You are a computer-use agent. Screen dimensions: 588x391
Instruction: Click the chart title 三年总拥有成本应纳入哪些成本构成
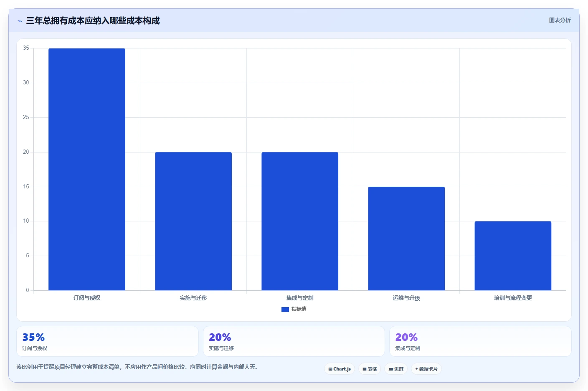pos(93,21)
